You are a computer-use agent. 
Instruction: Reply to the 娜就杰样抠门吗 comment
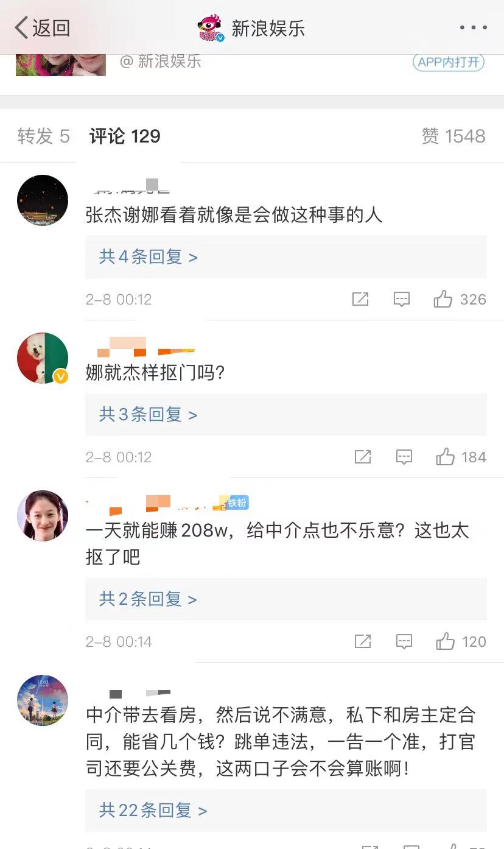(x=404, y=457)
